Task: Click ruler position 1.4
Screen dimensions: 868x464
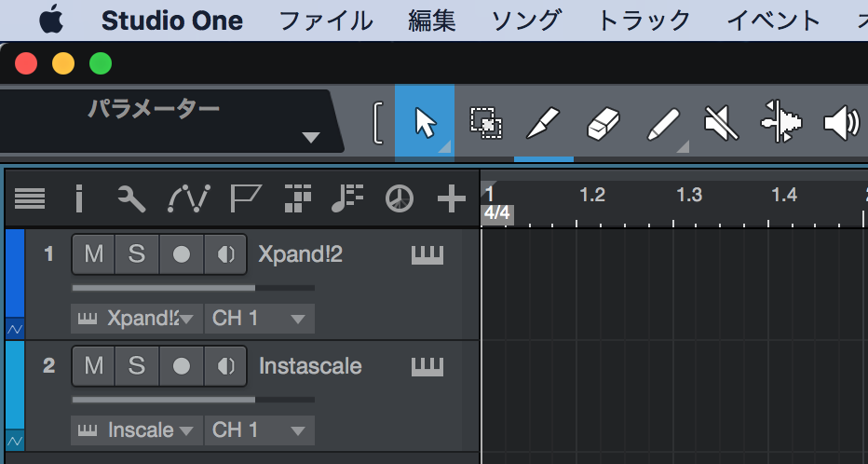Action: (x=784, y=195)
